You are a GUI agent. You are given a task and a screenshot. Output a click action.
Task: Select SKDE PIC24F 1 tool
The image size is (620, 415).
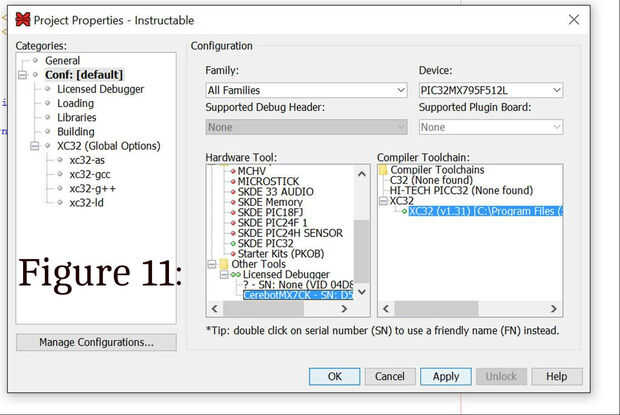[272, 223]
